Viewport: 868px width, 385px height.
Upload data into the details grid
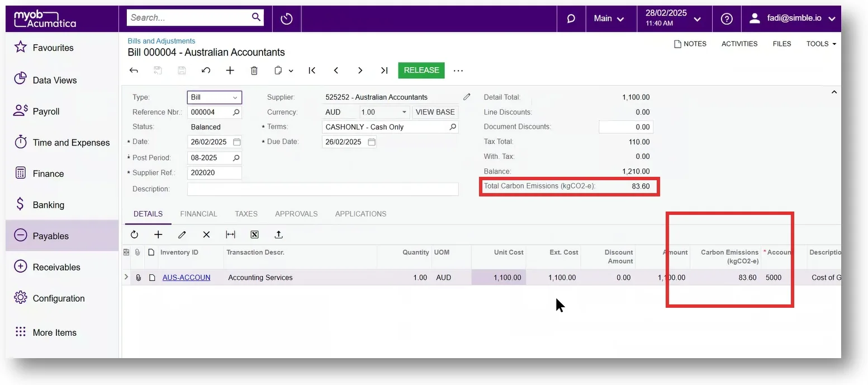point(278,234)
